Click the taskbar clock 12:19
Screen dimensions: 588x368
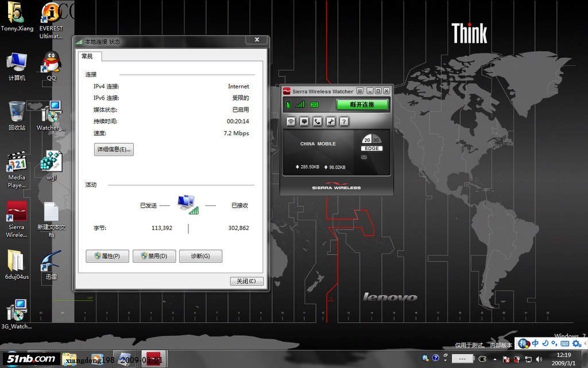[x=564, y=355]
